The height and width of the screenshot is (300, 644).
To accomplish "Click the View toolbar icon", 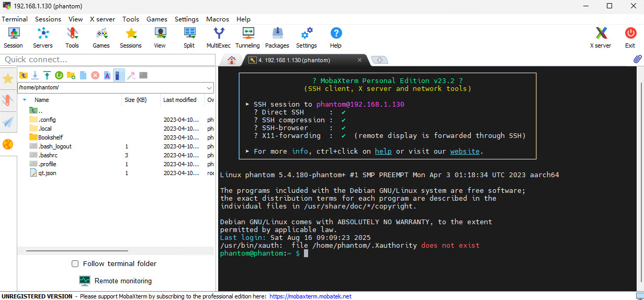I will [x=160, y=38].
